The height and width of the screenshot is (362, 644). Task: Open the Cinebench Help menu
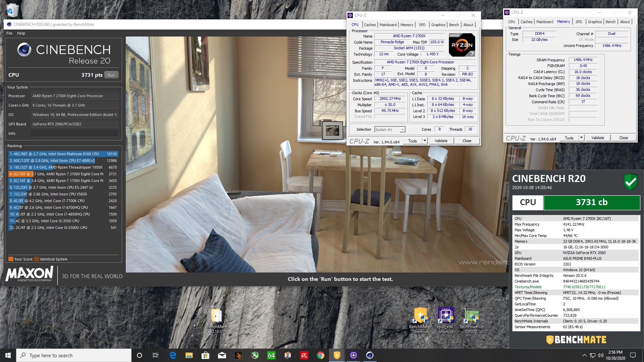point(21,33)
